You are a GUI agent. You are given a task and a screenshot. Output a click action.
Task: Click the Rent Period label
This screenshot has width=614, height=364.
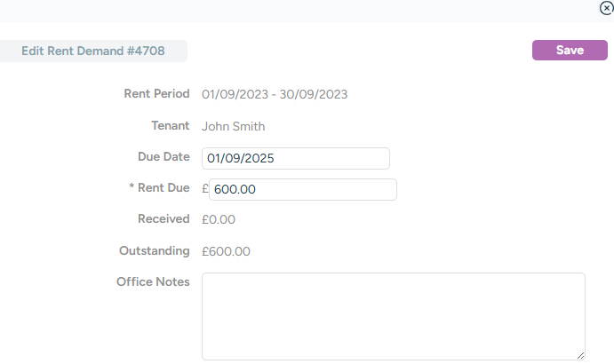tap(156, 93)
